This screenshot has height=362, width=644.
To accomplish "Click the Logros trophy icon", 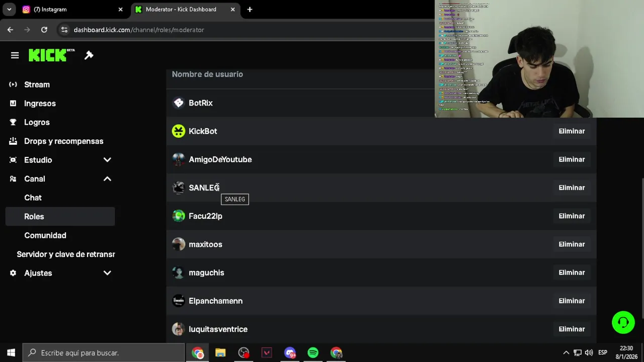I will [13, 122].
